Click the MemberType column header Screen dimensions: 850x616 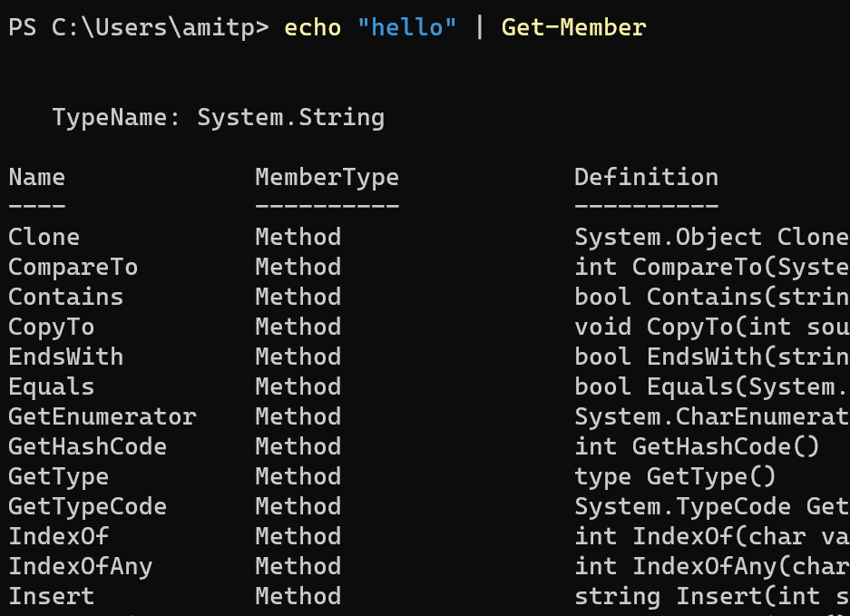pyautogui.click(x=327, y=177)
